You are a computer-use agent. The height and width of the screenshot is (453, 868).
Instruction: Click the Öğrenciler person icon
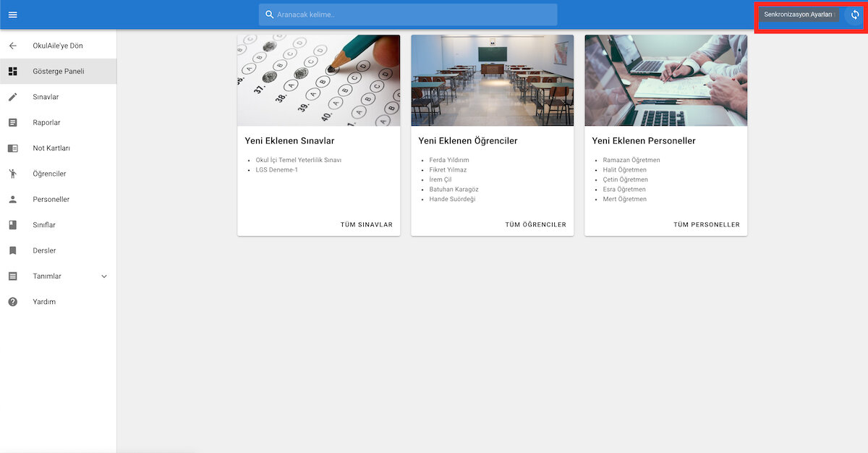pyautogui.click(x=12, y=174)
